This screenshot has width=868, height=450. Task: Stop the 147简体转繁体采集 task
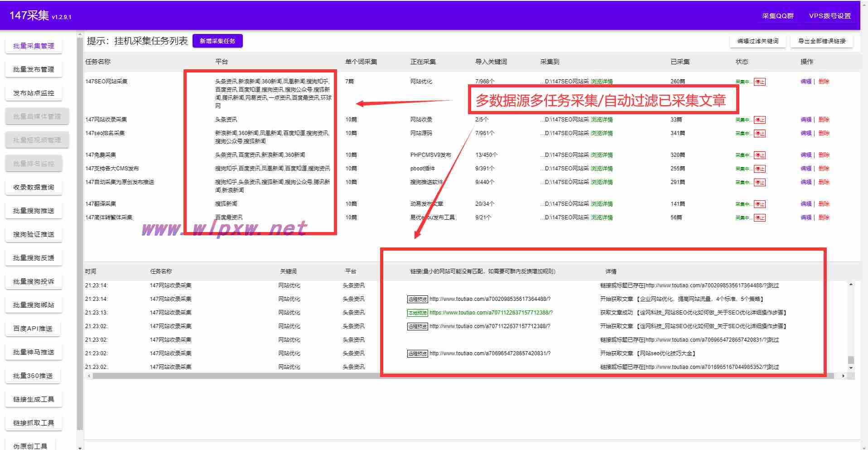pos(760,218)
